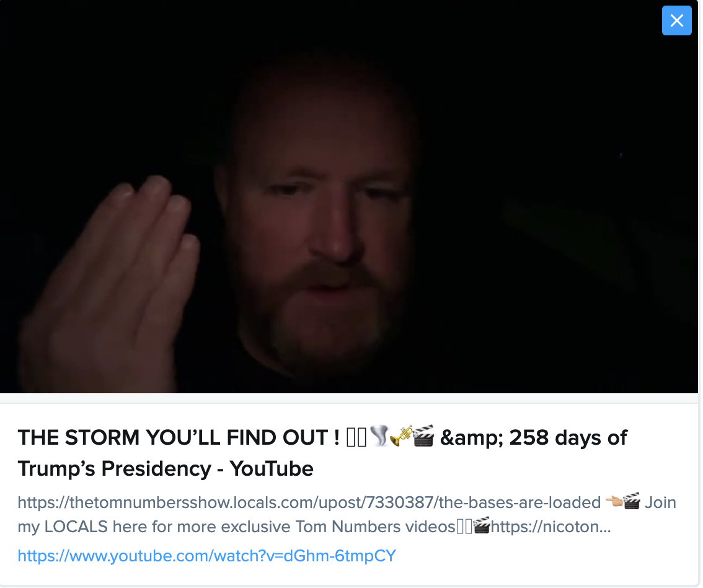The image size is (703, 588).
Task: Click the pointing hand emoji in description
Action: click(615, 502)
